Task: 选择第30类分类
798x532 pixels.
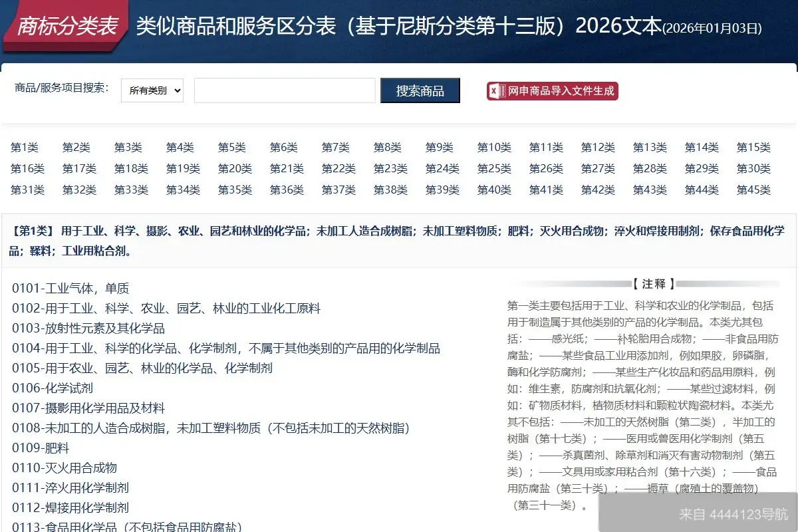Action: 753,168
